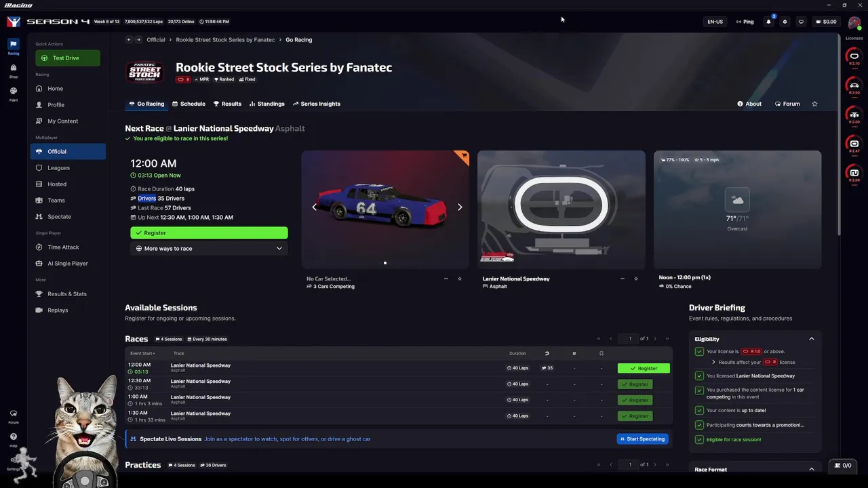
Task: Collapse the Race Format section
Action: point(811,469)
